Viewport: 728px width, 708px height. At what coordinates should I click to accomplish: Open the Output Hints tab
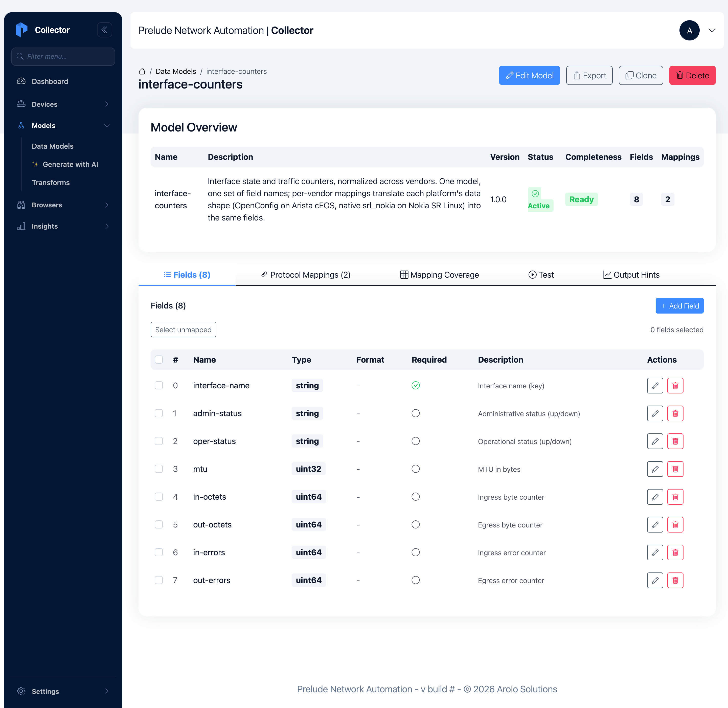(631, 275)
